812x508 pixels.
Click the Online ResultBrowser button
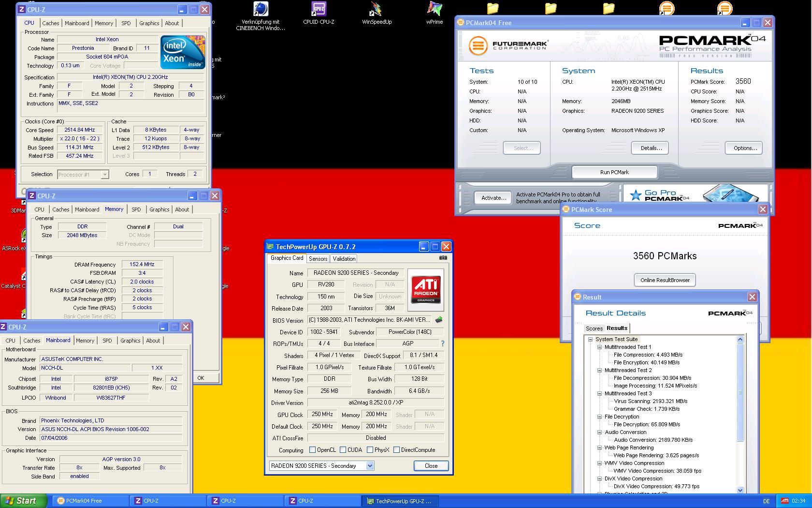(665, 280)
